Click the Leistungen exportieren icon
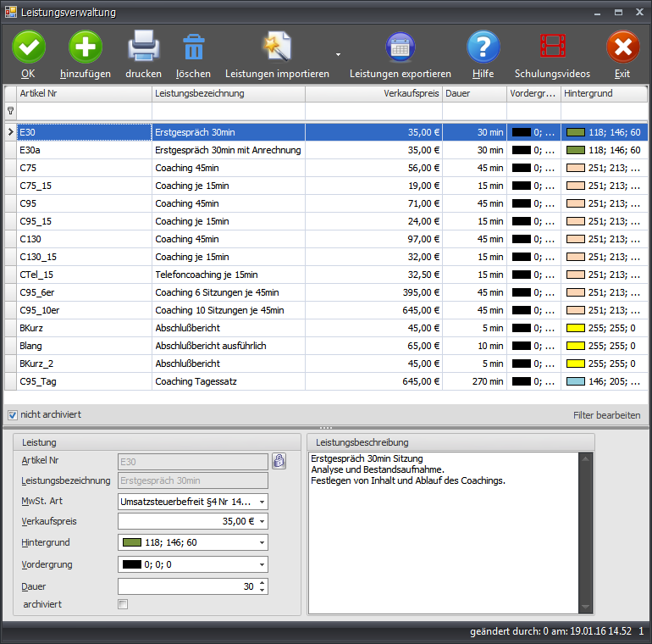This screenshot has height=644, width=652. [x=400, y=47]
